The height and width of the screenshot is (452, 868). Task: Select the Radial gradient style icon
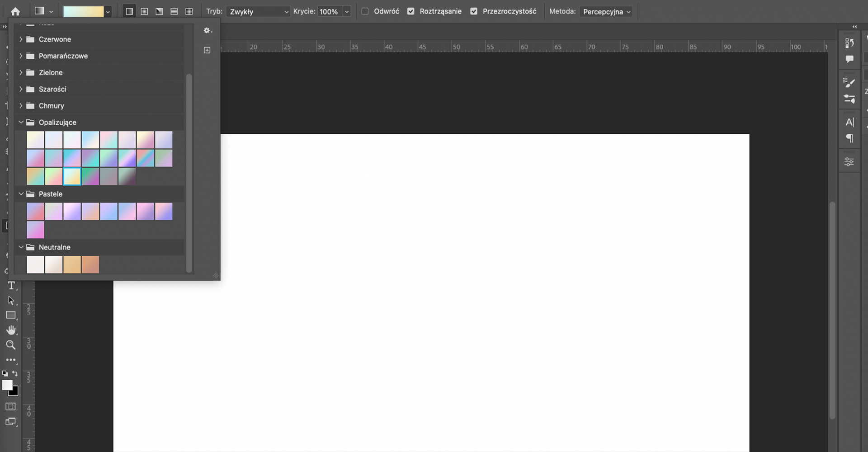click(144, 11)
